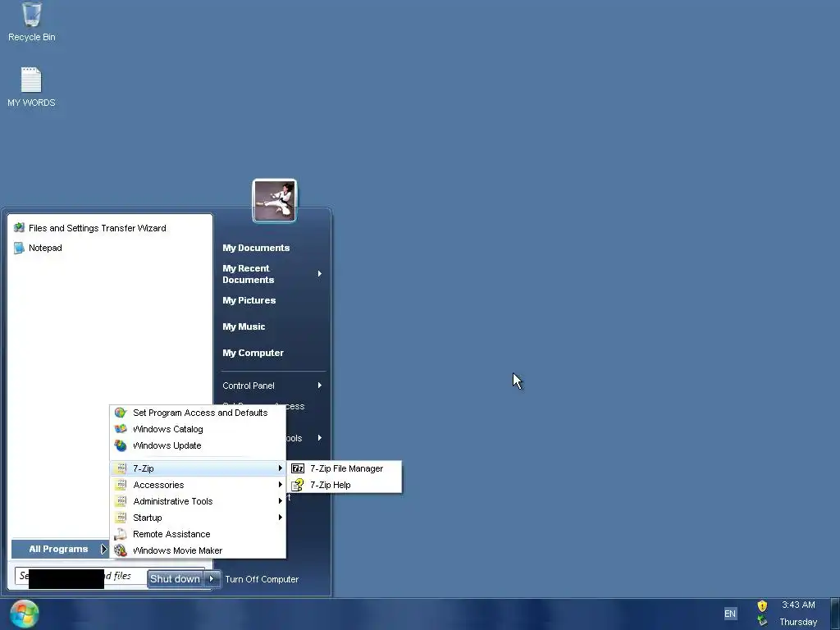Open 7-Zip File Manager

344,468
